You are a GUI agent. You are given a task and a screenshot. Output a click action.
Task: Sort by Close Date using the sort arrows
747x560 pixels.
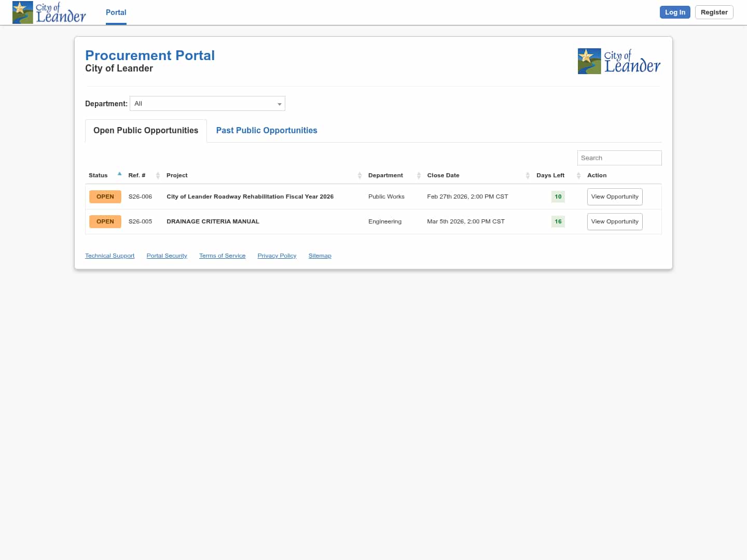coord(528,175)
